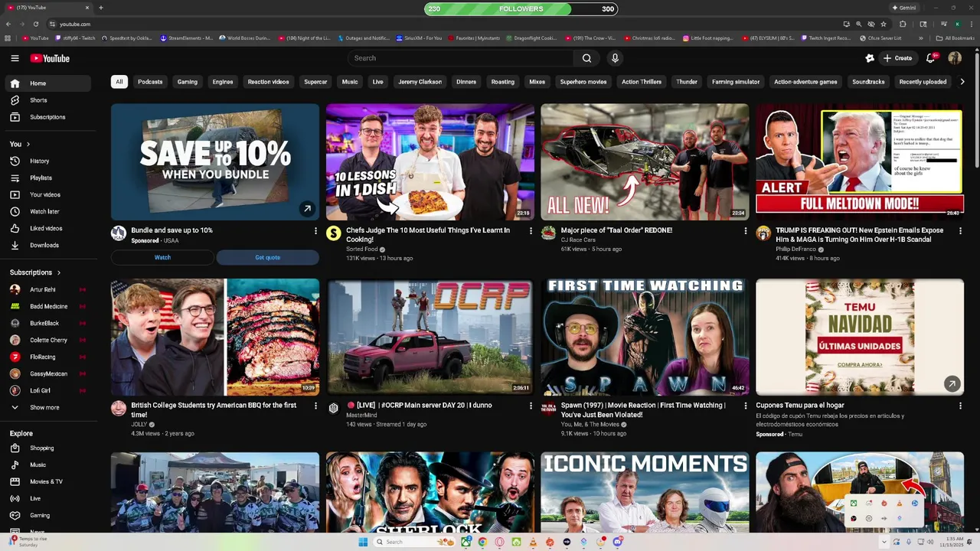
Task: Click Get quote on USAA ad
Action: click(x=267, y=257)
